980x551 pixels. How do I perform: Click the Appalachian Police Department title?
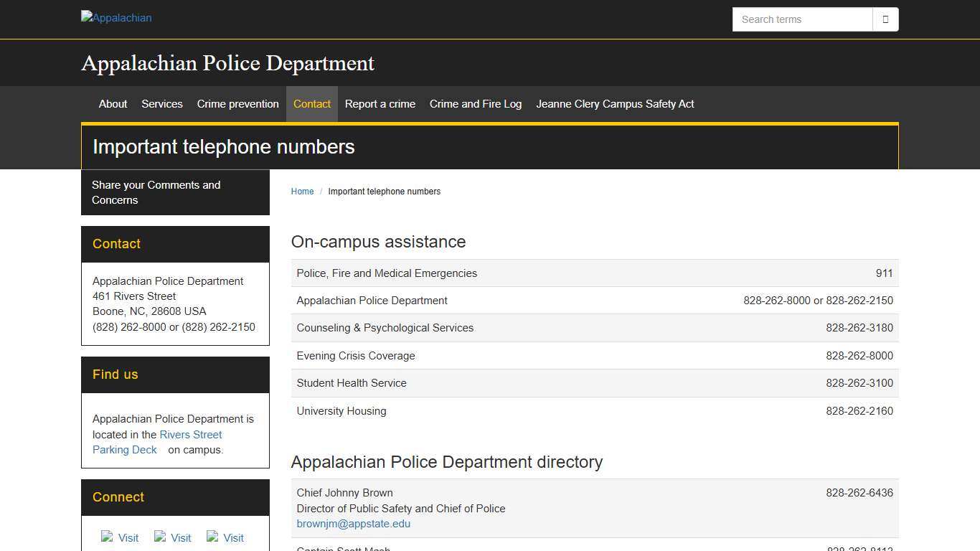pos(227,63)
